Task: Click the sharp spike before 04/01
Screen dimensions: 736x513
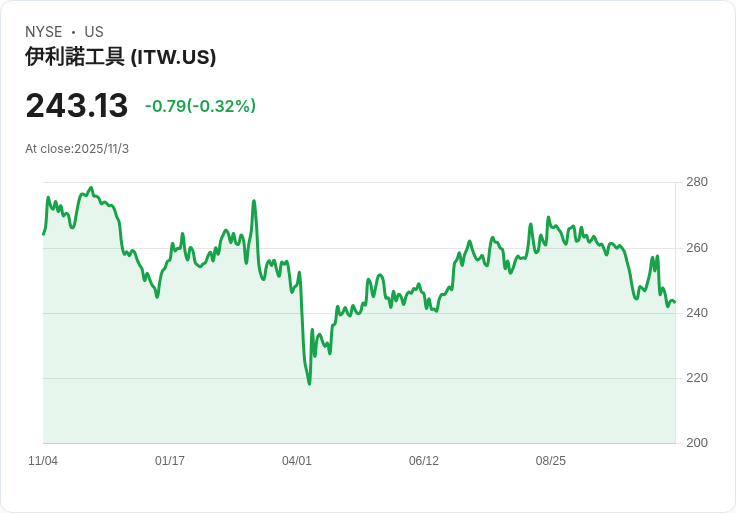Action: click(x=254, y=201)
